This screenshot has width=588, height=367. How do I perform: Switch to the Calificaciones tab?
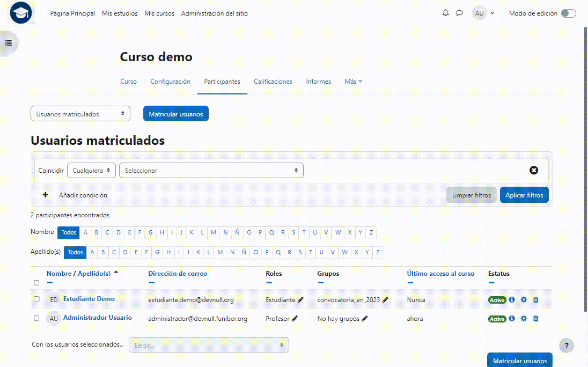pyautogui.click(x=273, y=82)
